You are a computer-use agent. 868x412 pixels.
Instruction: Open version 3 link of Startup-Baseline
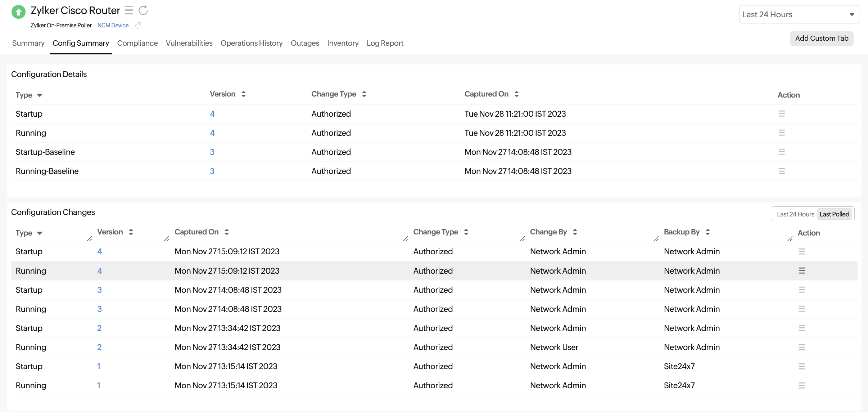click(212, 152)
